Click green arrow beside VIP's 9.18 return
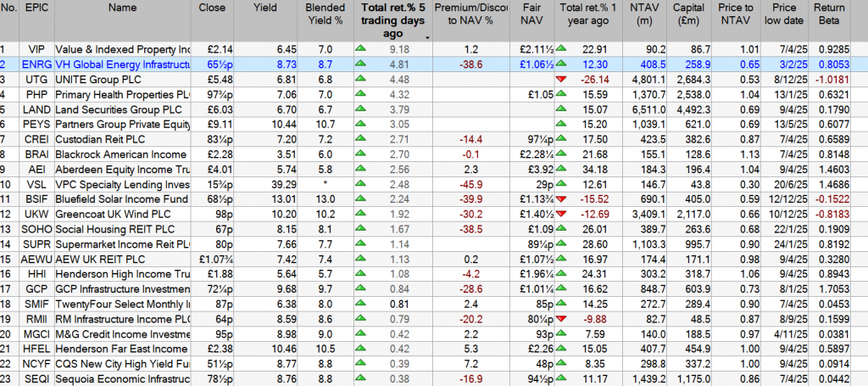 (361, 49)
